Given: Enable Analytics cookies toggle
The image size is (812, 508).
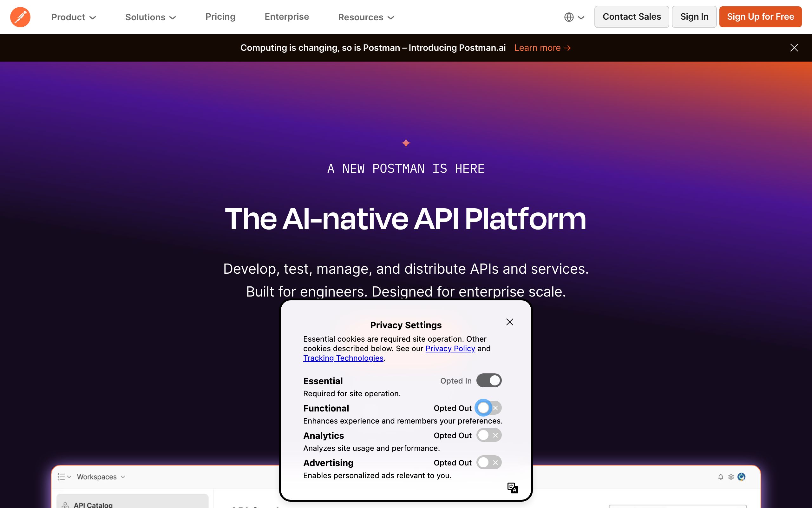Looking at the screenshot, I should pos(489,435).
